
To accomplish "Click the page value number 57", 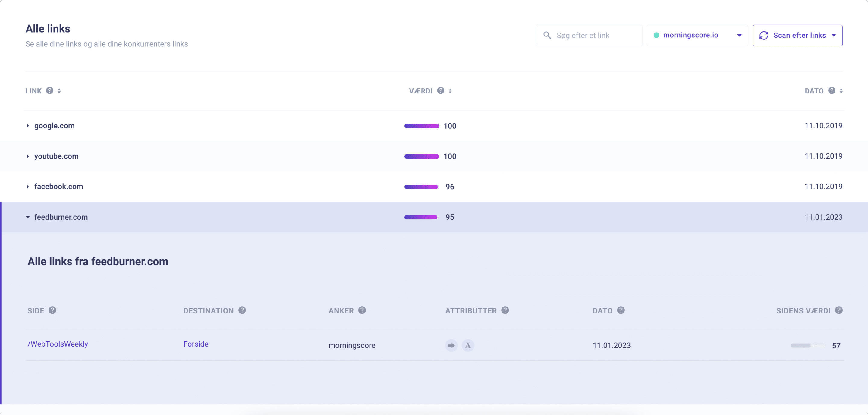I will click(836, 346).
